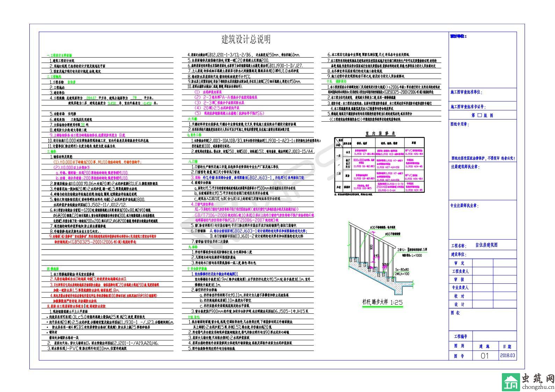Click the 设计单位 label in title block

click(458, 36)
